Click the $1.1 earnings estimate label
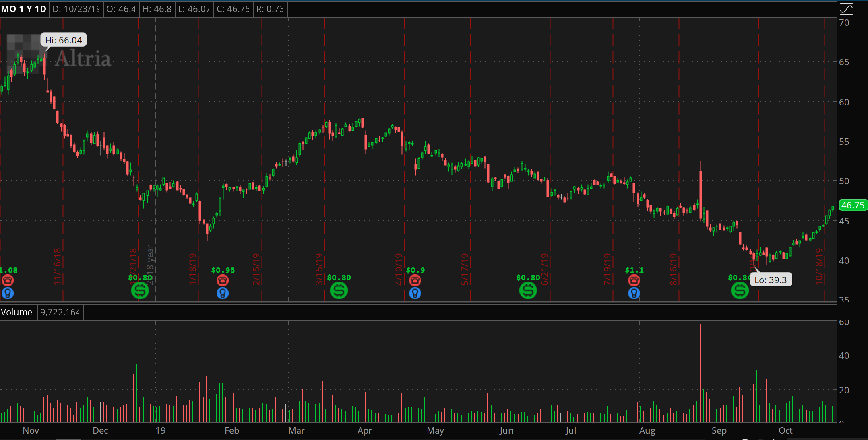Screen dimensions: 868x440 pyautogui.click(x=634, y=270)
